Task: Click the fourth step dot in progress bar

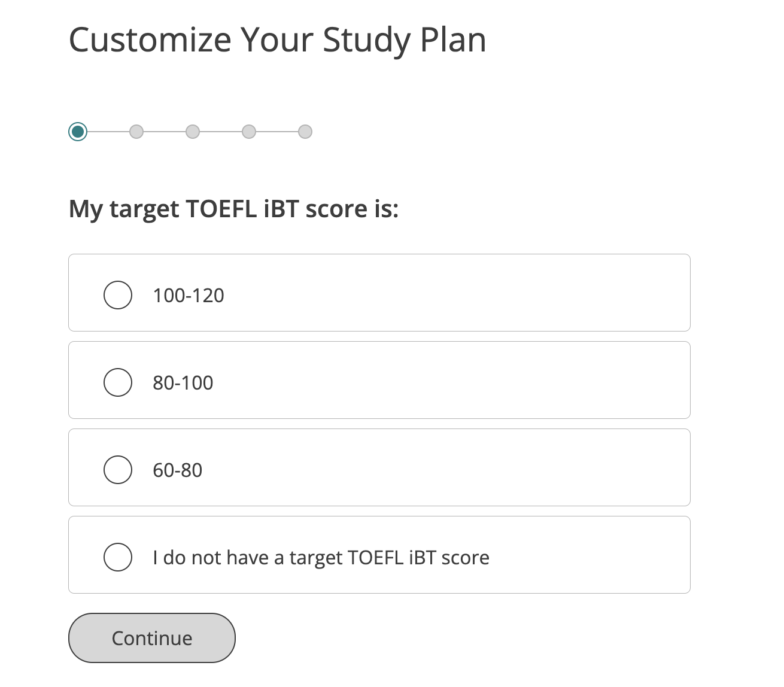Action: tap(249, 132)
